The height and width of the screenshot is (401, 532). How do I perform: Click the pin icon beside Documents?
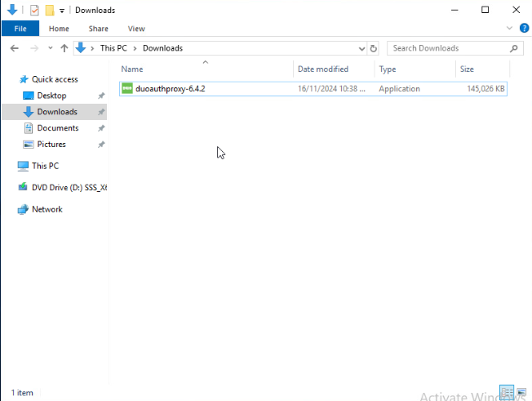tap(101, 128)
